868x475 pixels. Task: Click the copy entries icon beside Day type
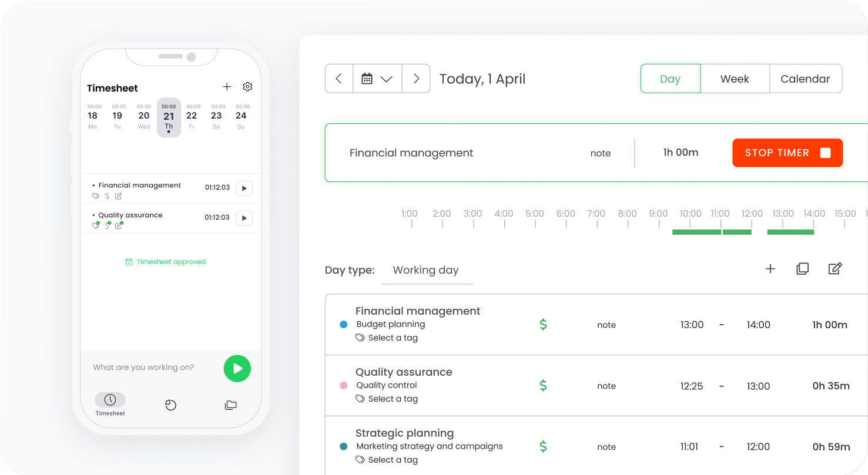pos(802,269)
